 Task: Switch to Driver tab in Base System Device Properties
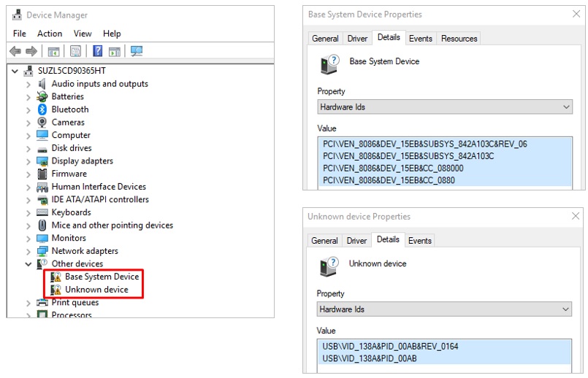coord(357,39)
